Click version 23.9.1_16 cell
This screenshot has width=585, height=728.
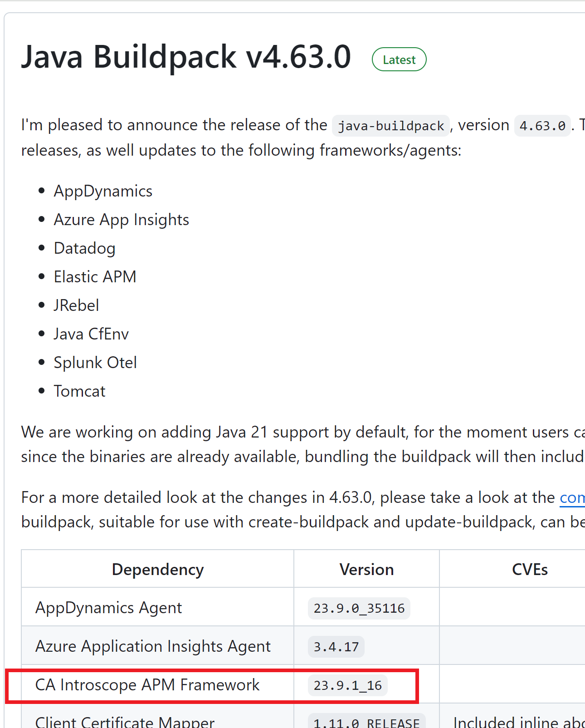coord(366,684)
